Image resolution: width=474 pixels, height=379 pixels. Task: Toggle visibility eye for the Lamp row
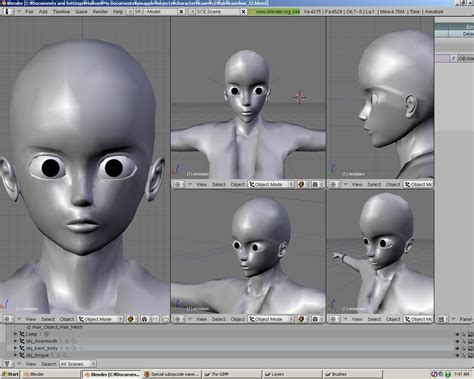click(x=457, y=334)
